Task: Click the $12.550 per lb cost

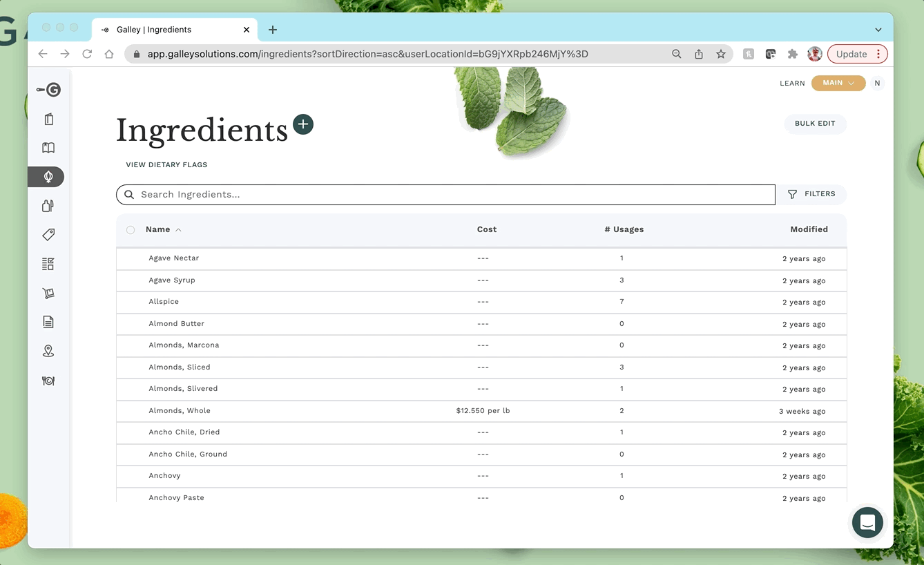Action: [483, 411]
